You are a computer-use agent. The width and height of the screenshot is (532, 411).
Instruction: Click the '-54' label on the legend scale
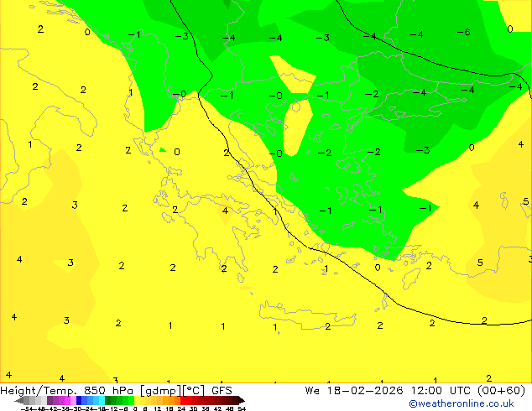27,408
